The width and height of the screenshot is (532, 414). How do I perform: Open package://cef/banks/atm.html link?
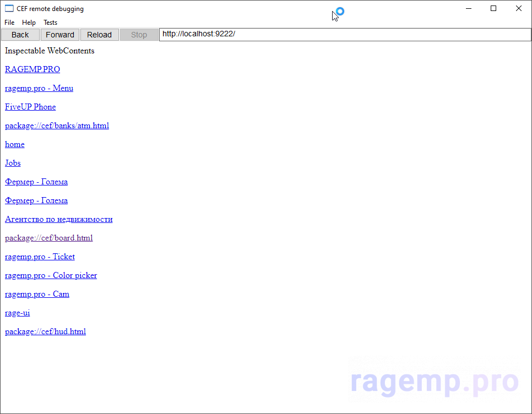pyautogui.click(x=57, y=126)
